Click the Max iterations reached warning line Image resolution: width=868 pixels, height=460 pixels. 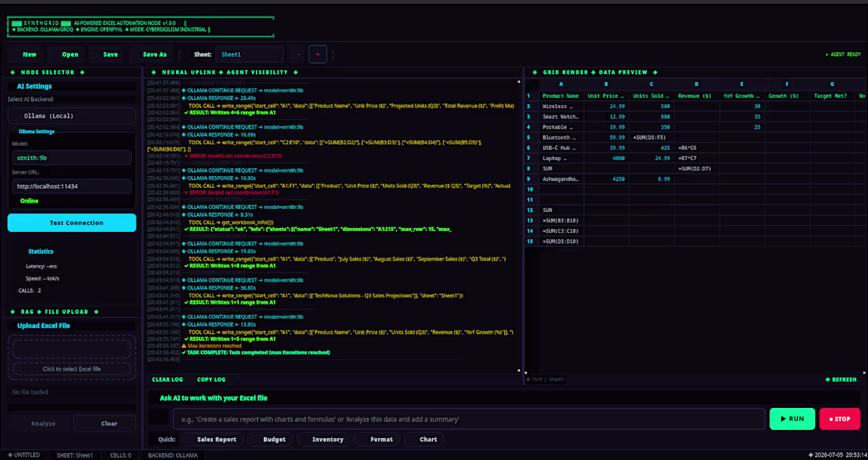tap(211, 346)
